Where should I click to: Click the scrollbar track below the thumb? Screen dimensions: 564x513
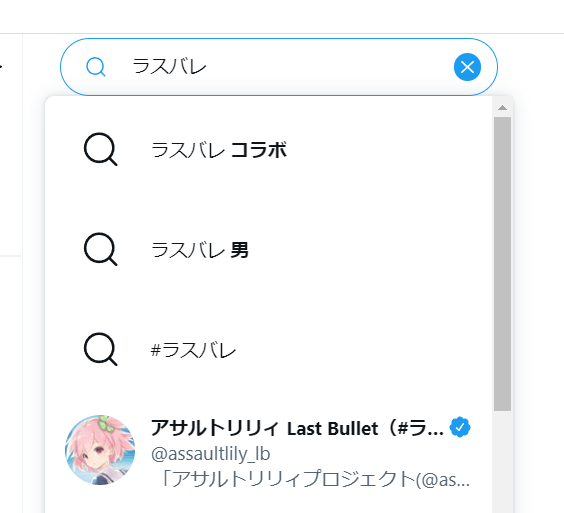pyautogui.click(x=502, y=460)
